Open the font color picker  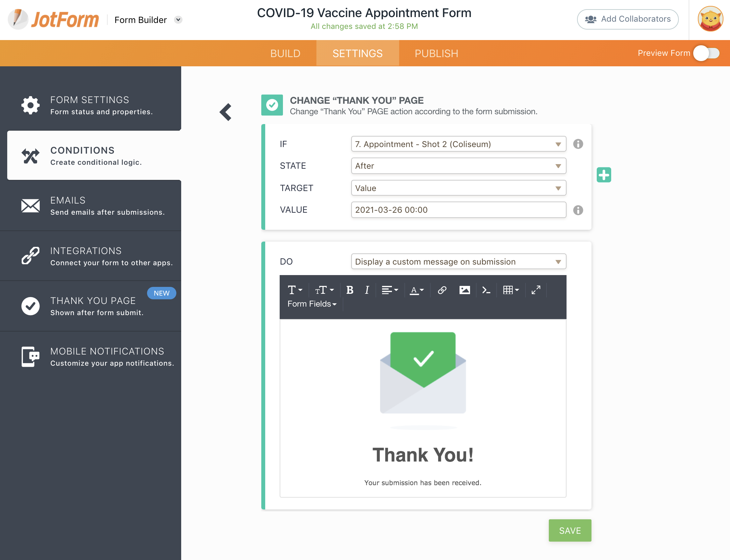(x=417, y=290)
